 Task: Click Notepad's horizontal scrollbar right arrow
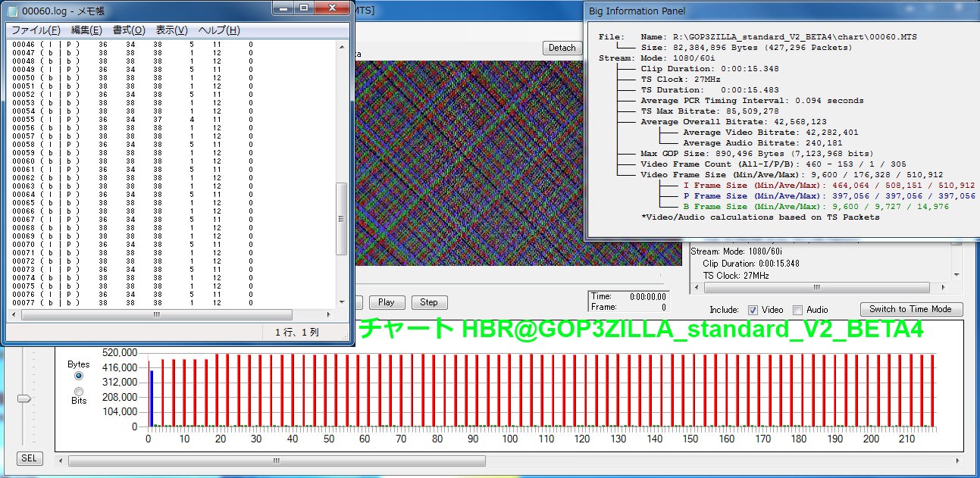coord(330,314)
